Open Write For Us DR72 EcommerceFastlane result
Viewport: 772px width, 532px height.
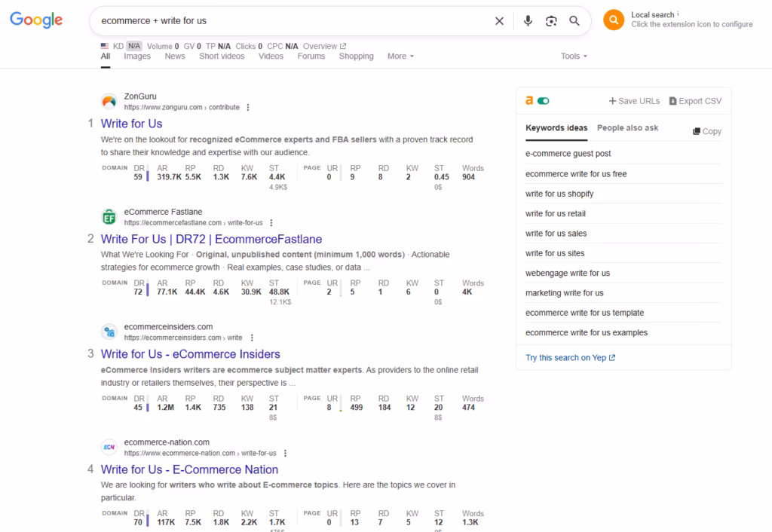211,239
